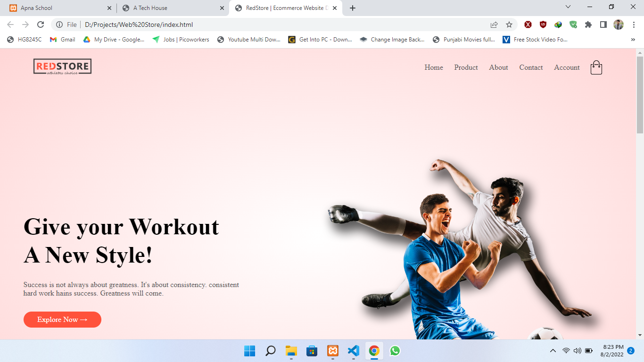Switch to the A Tech House tab
644x362 pixels.
point(173,8)
